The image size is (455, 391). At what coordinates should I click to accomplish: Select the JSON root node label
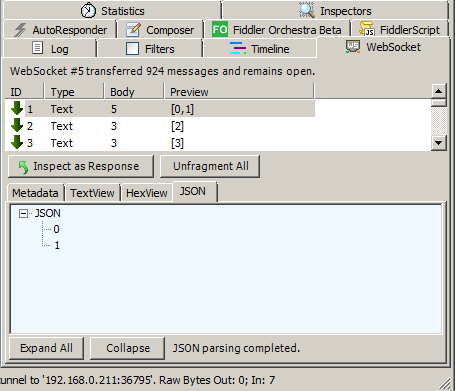click(x=48, y=213)
